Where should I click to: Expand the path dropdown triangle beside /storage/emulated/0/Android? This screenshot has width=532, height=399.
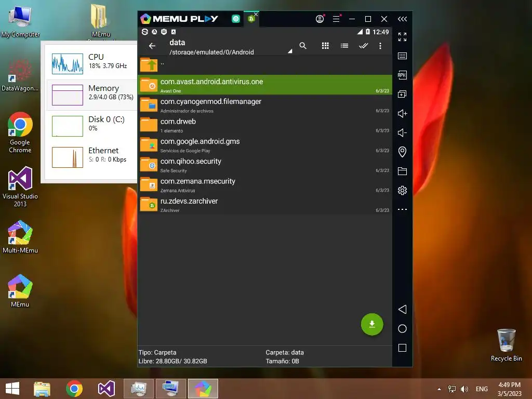tap(290, 51)
